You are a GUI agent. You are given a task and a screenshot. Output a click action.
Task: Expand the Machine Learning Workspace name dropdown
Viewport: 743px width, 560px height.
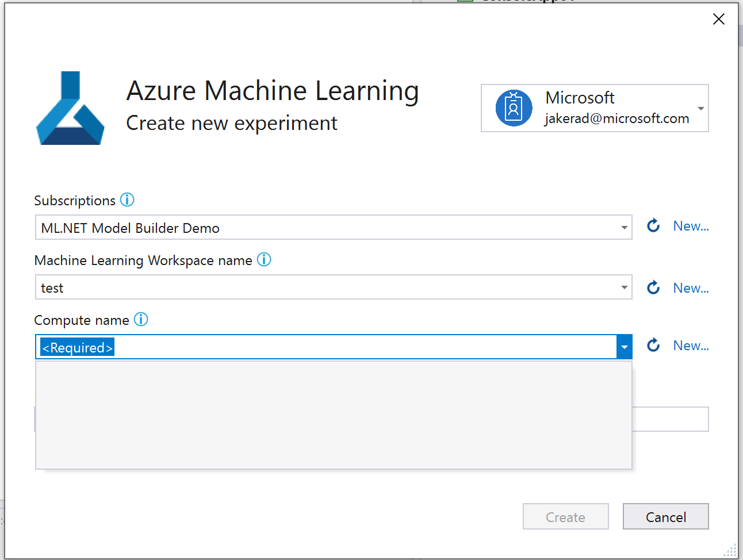(x=624, y=287)
